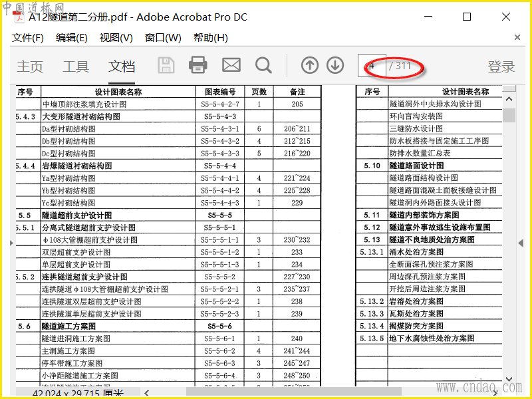Switch to the 工具 tab
This screenshot has width=532, height=399.
[76, 66]
